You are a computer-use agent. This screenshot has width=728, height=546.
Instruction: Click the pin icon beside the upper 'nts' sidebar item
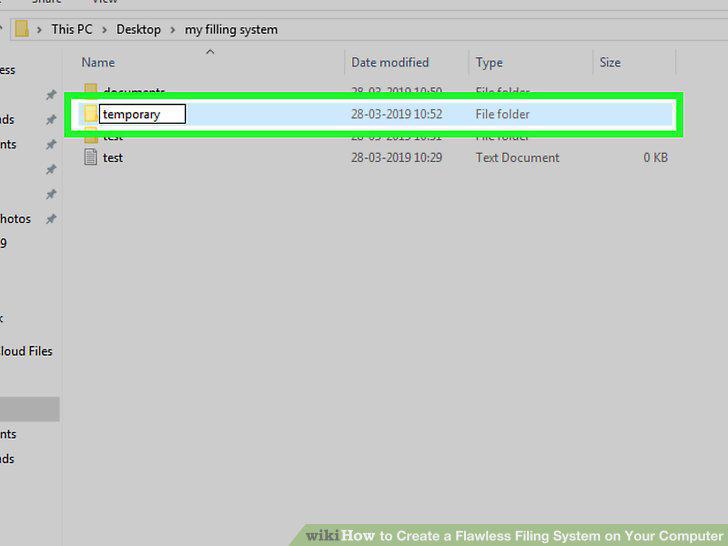(51, 145)
